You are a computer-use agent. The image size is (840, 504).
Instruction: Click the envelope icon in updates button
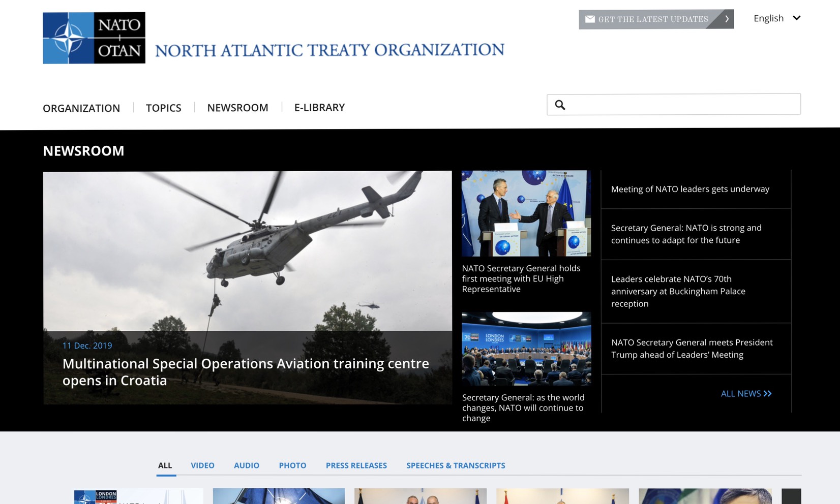(x=590, y=19)
